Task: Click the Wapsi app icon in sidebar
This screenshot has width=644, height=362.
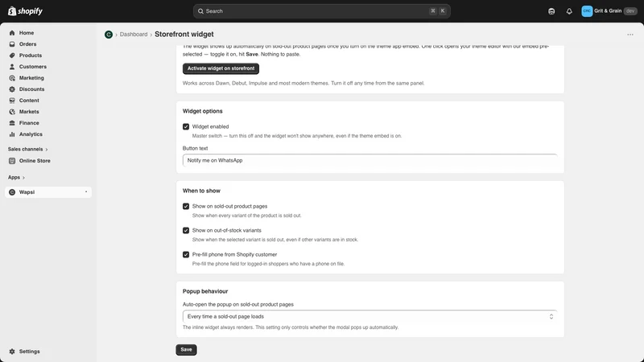Action: tap(12, 192)
